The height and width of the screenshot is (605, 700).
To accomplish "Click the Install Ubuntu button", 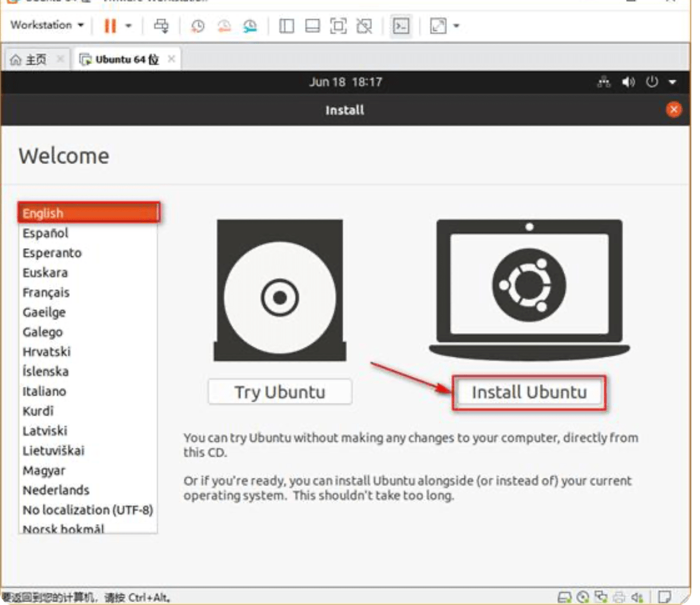I will [x=529, y=393].
